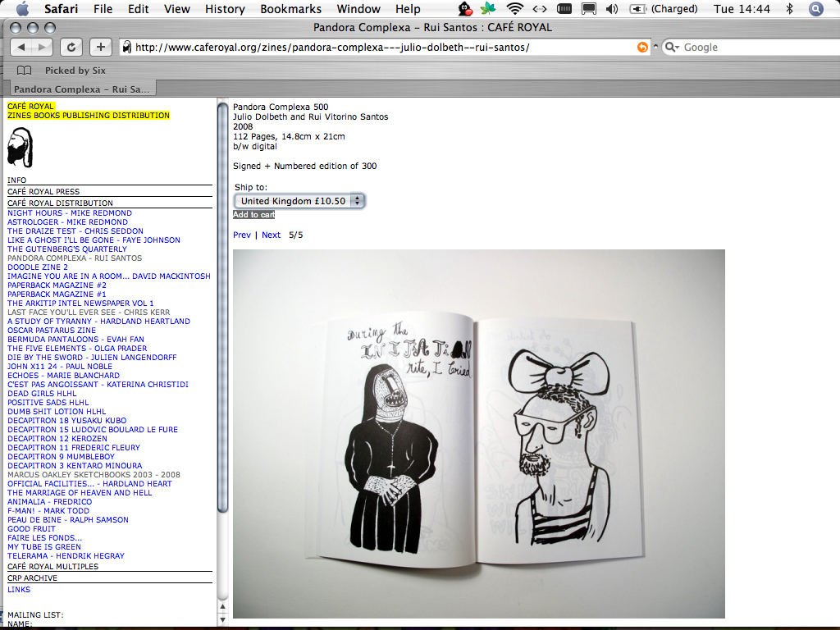The width and height of the screenshot is (840, 630).
Task: Open CRP ARCHIVE section
Action: [32, 578]
